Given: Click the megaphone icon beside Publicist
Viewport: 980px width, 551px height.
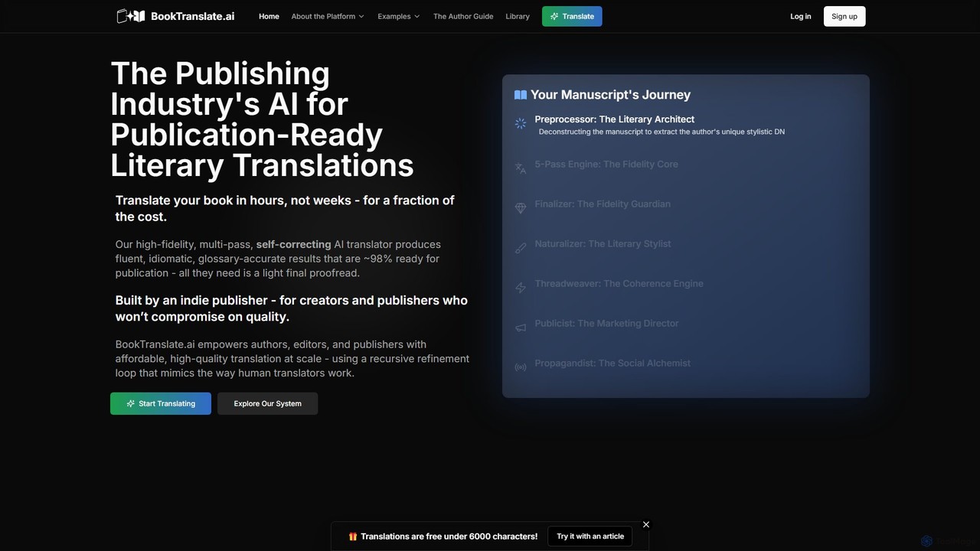Looking at the screenshot, I should coord(521,328).
